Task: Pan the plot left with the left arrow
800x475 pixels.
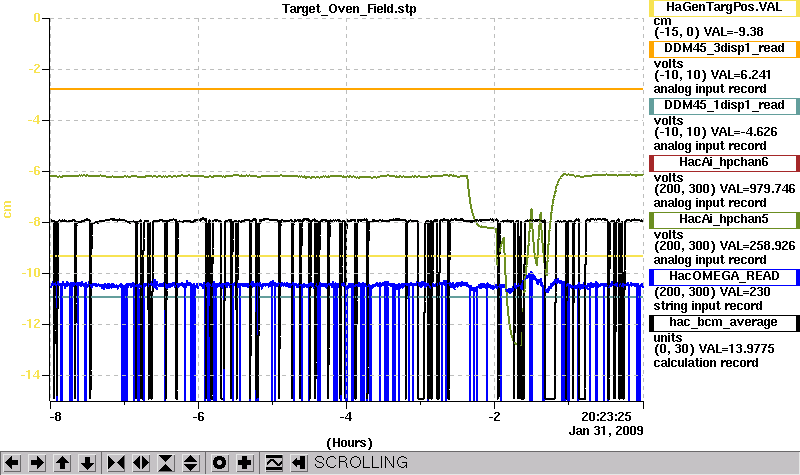Action: [12, 463]
